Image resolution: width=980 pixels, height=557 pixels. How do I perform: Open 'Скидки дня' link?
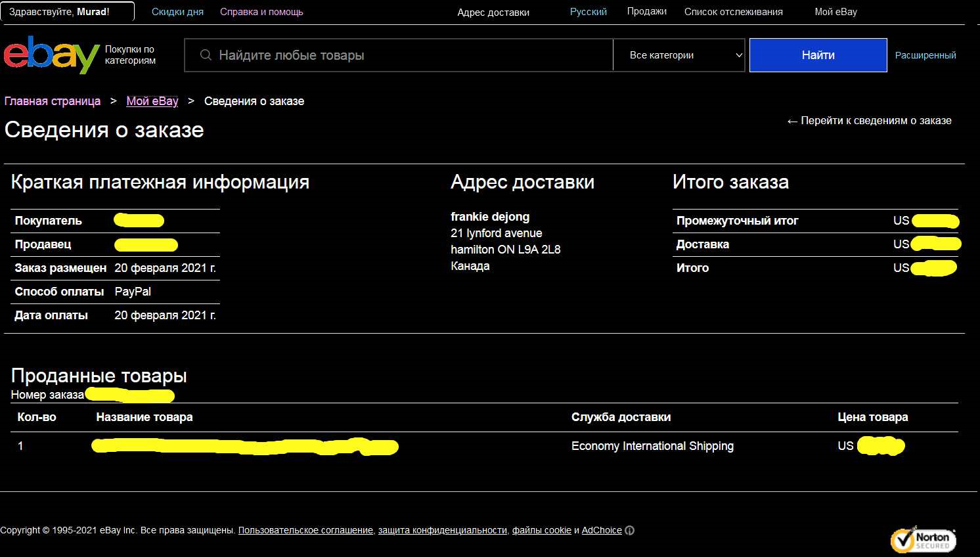tap(177, 12)
